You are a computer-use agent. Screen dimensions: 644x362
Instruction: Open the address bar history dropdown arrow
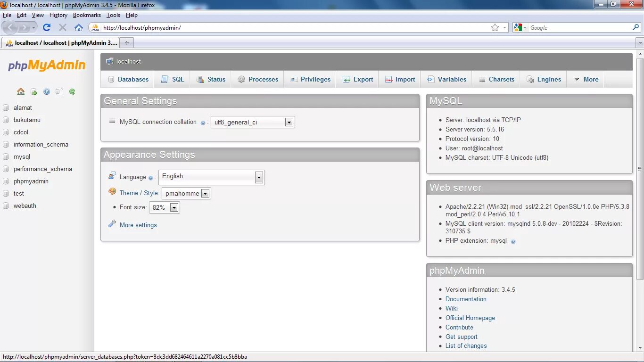click(x=505, y=27)
